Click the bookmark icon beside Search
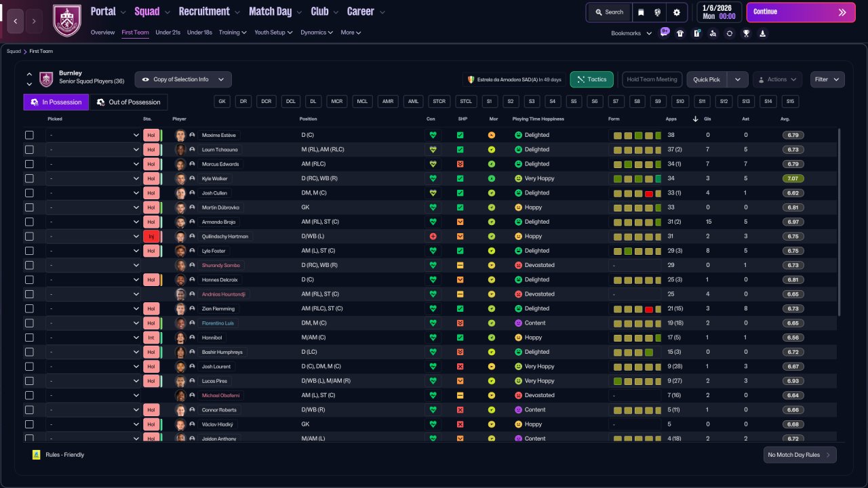The height and width of the screenshot is (488, 868). [641, 12]
